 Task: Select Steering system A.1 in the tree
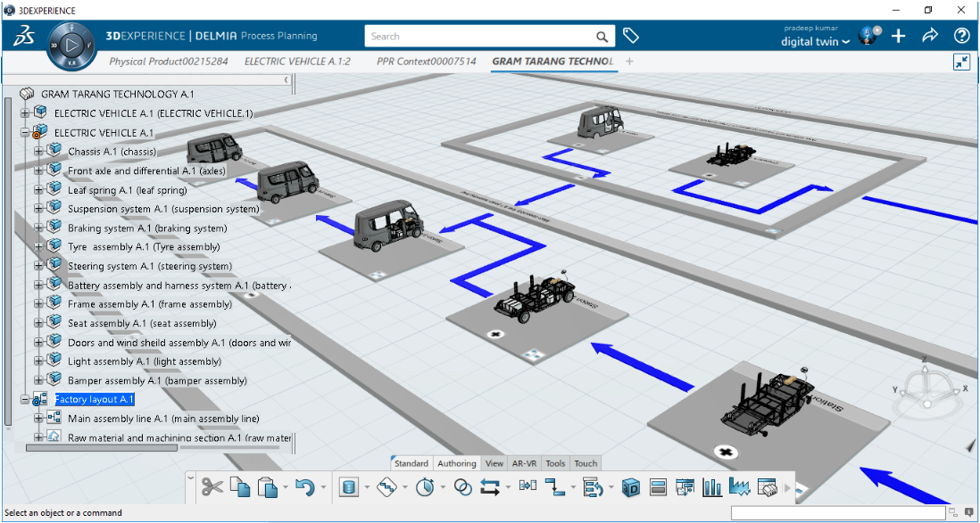150,266
